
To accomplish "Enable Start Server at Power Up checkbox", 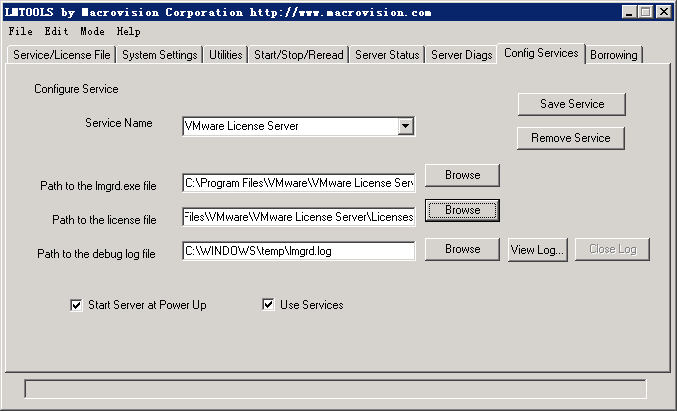I will pos(77,305).
